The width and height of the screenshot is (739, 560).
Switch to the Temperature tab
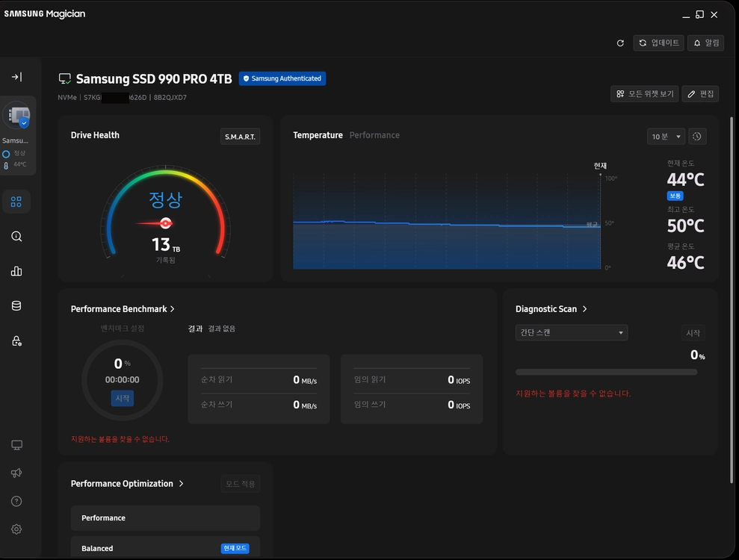tap(318, 135)
